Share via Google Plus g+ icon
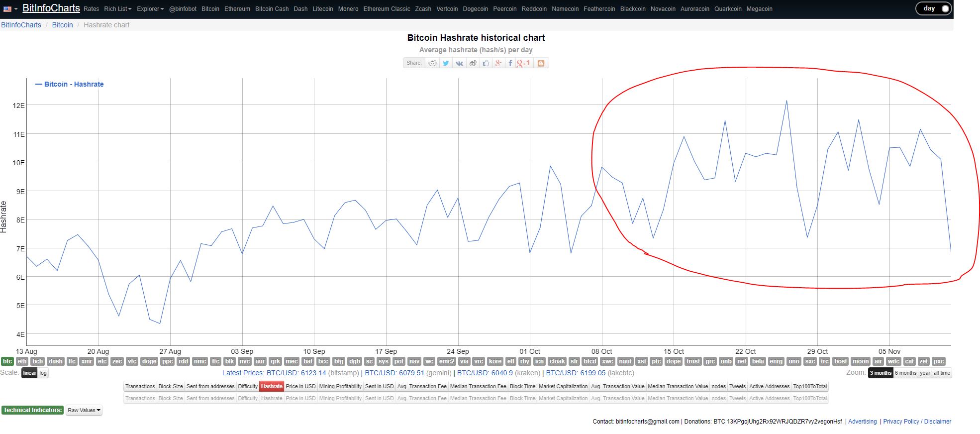This screenshot has height=434, width=980. pyautogui.click(x=498, y=63)
